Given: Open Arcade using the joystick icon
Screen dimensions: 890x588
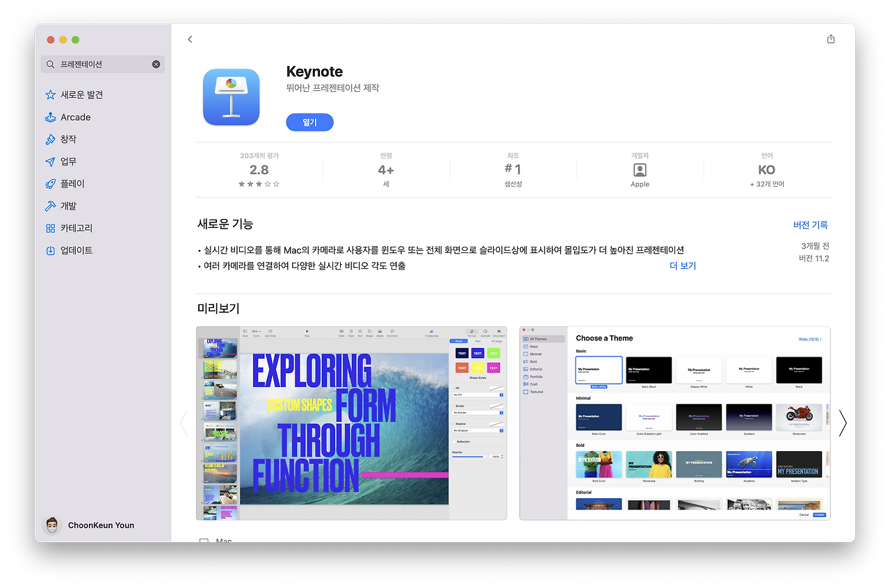Looking at the screenshot, I should [x=50, y=117].
